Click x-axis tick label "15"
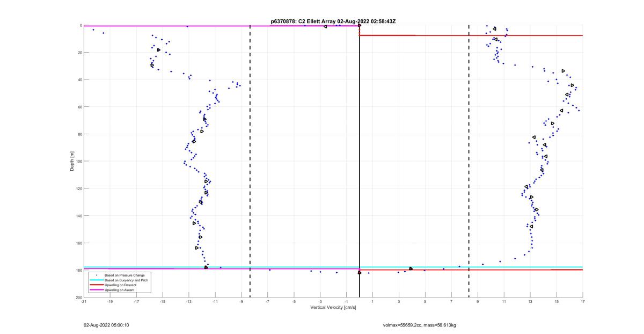644x334 pixels. pos(557,301)
